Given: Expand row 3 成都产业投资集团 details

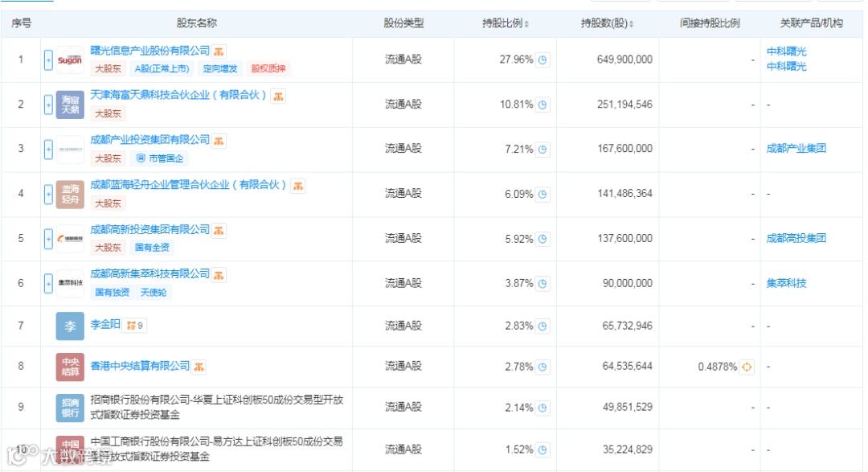Looking at the screenshot, I should pos(48,149).
